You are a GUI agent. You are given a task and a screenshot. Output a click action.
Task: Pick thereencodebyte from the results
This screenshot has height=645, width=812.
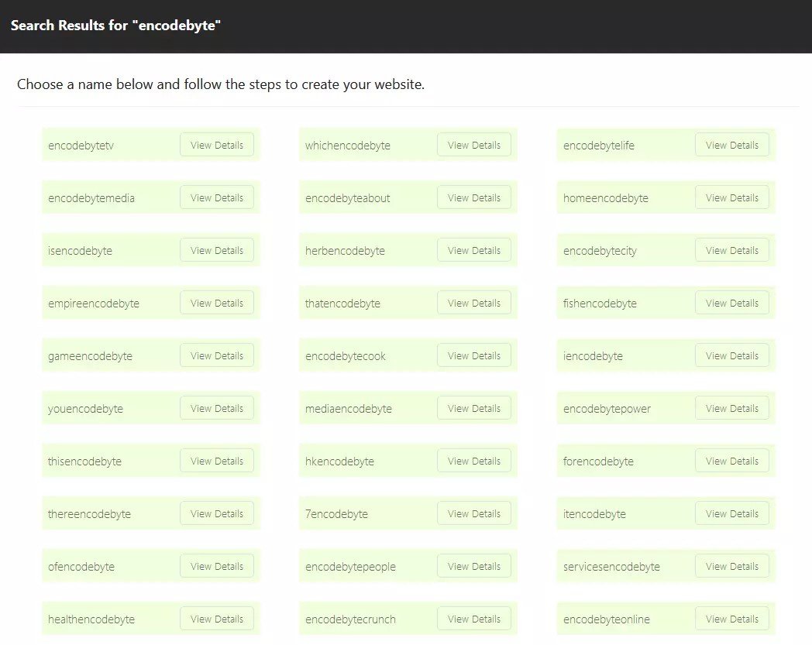[x=89, y=514]
